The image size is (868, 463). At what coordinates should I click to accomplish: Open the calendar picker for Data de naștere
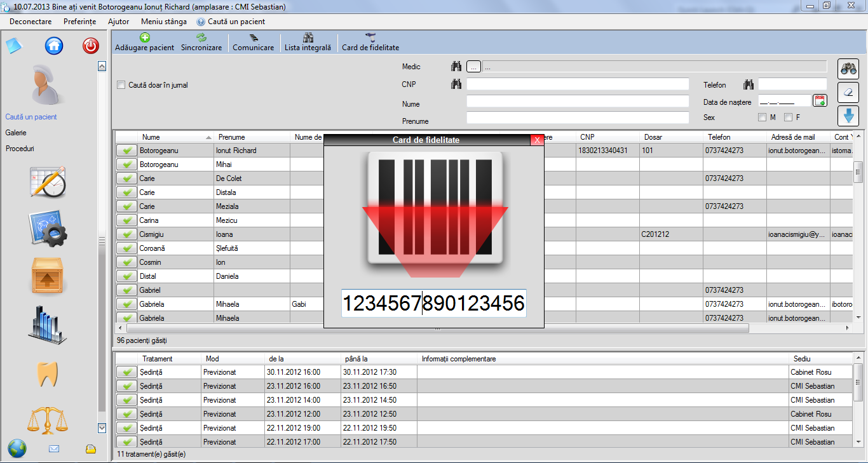click(820, 100)
